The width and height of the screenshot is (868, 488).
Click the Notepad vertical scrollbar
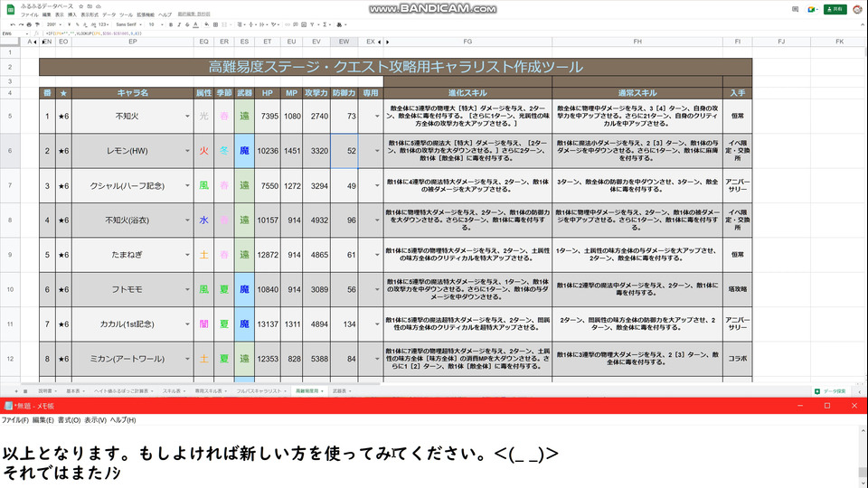863,456
